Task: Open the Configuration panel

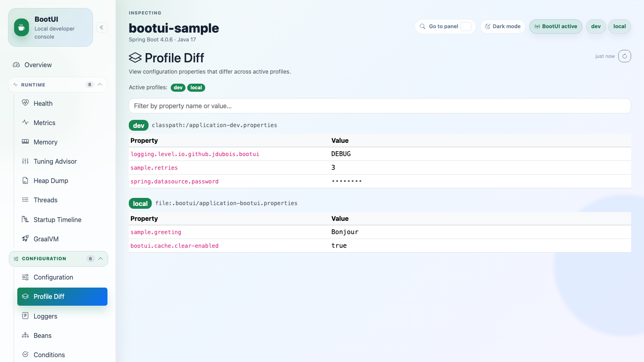Action: click(x=62, y=277)
